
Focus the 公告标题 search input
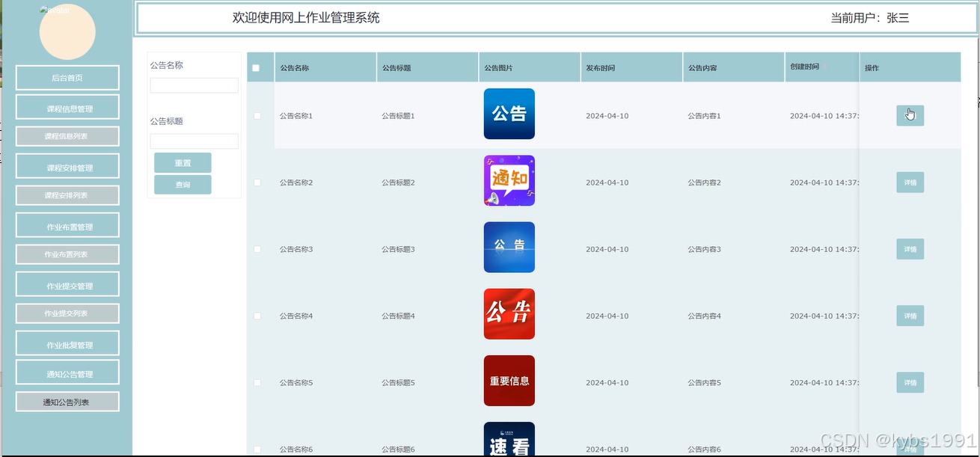[194, 141]
